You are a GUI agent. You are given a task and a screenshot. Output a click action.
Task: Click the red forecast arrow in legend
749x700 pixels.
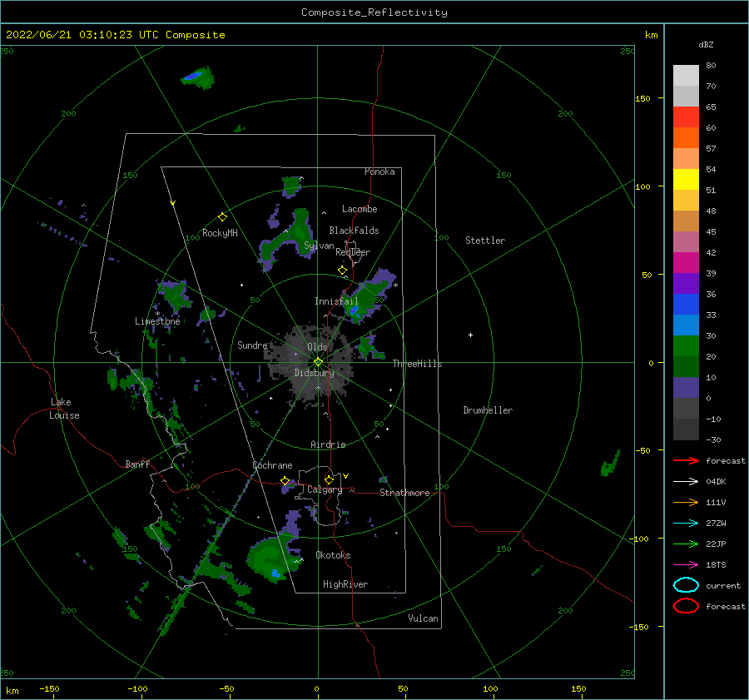coord(686,460)
